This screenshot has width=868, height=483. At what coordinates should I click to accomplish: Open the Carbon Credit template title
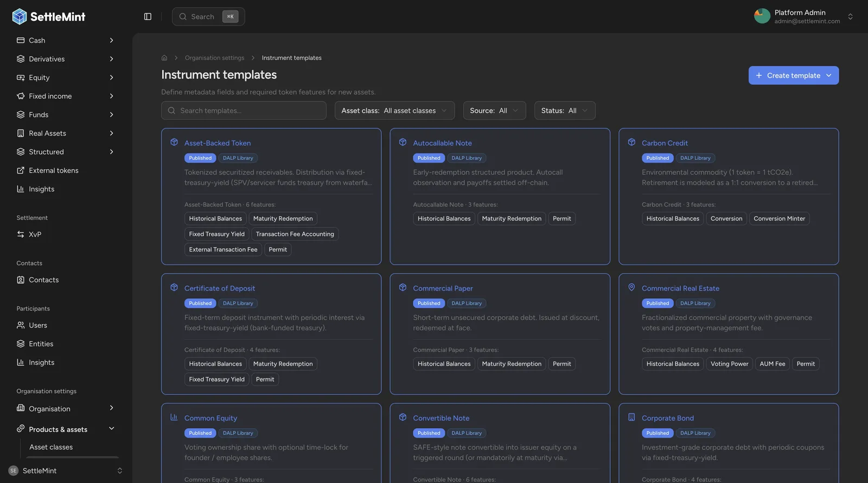click(665, 143)
